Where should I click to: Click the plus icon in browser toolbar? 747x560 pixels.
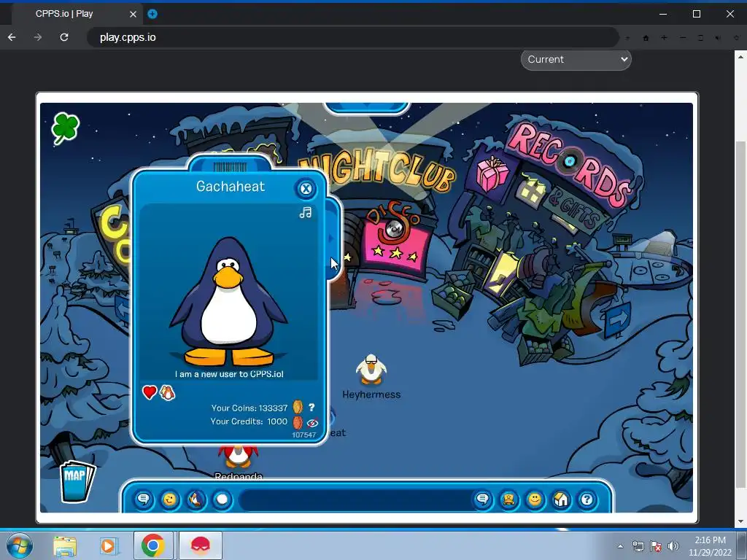point(664,38)
